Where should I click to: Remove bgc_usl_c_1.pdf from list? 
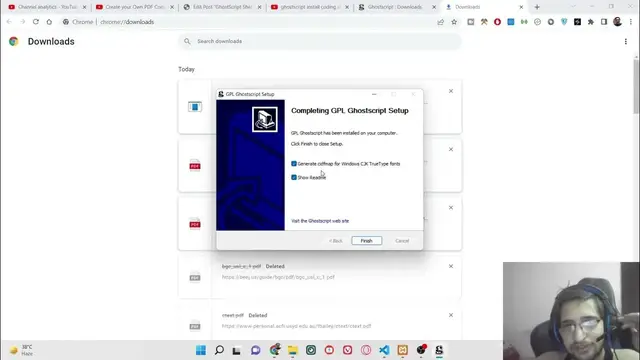pos(451,266)
